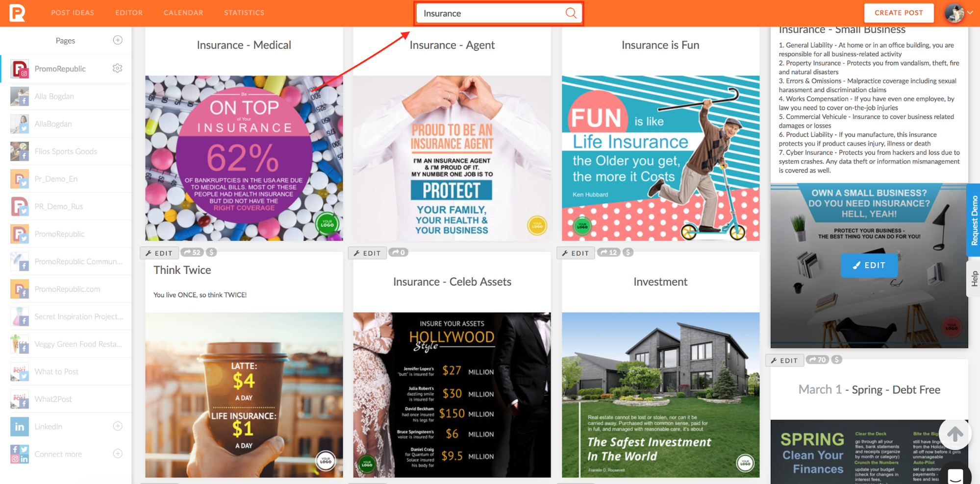Click the back to top arrow button
This screenshot has height=484, width=980.
point(955,434)
